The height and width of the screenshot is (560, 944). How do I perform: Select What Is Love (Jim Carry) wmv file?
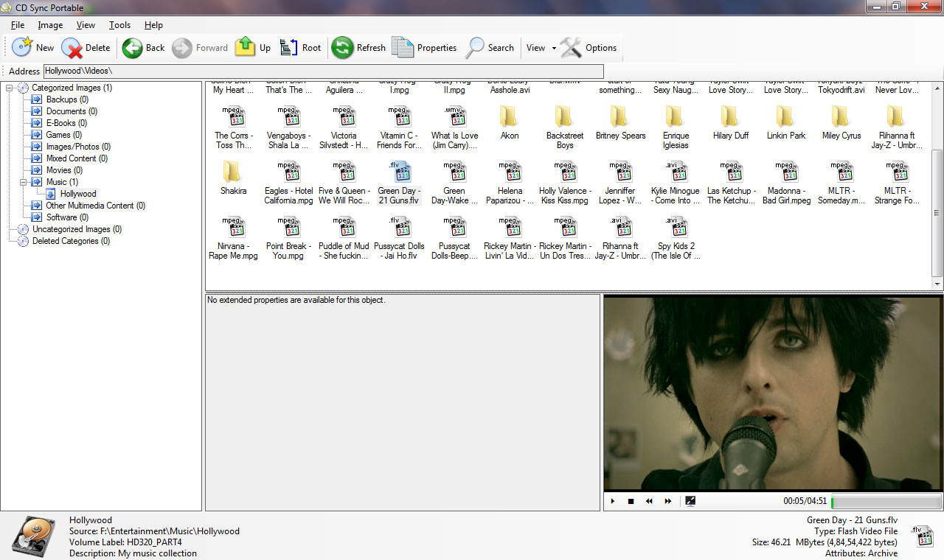[454, 127]
